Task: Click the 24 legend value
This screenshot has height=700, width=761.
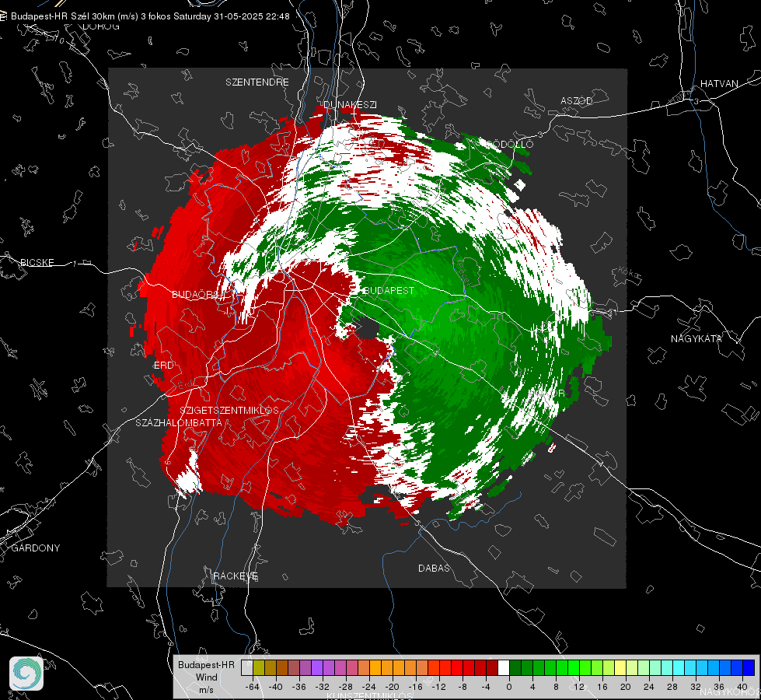Action: [649, 687]
